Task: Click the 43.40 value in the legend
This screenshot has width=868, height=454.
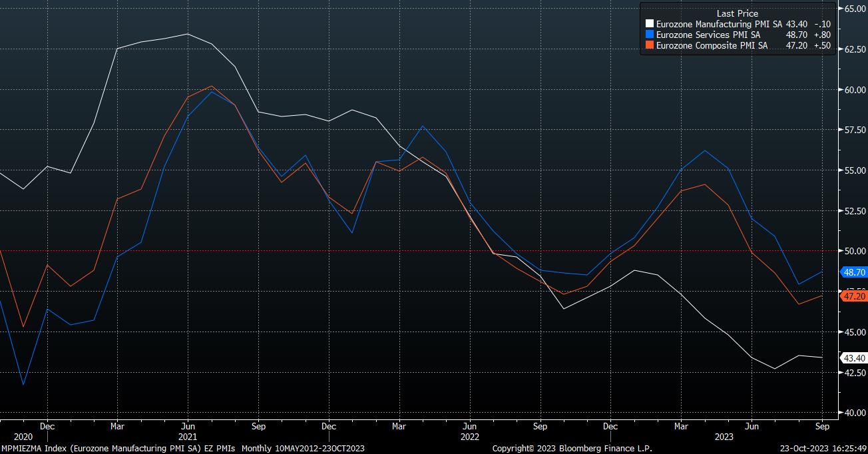Action: [x=797, y=24]
